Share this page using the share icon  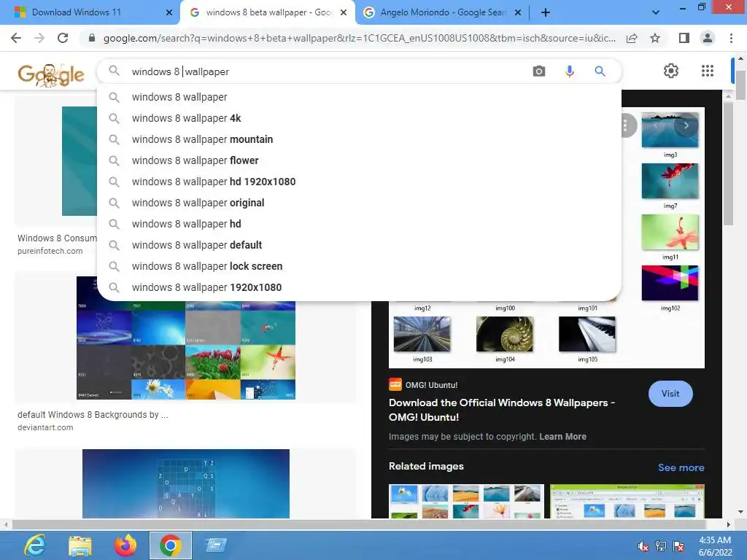tap(632, 38)
